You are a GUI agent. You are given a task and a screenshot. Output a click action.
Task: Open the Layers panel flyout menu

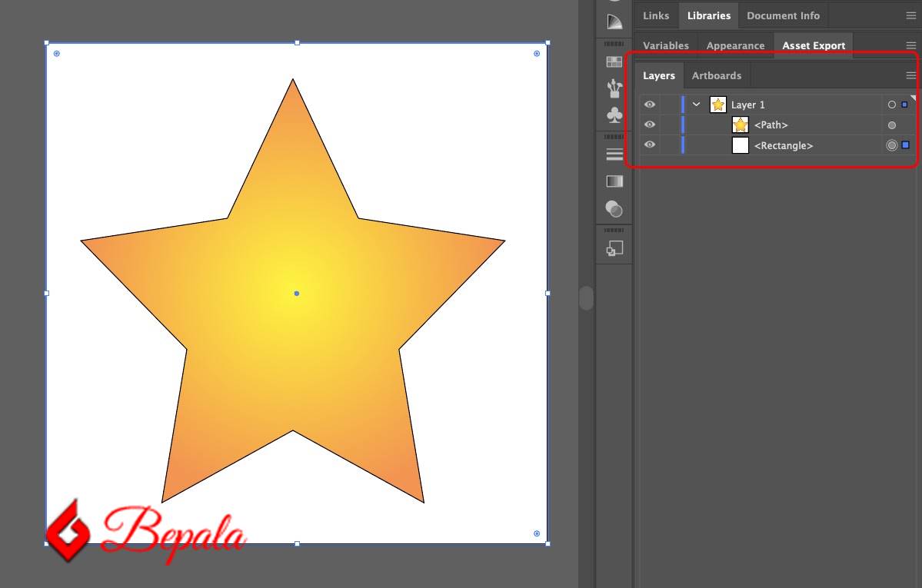tap(910, 75)
